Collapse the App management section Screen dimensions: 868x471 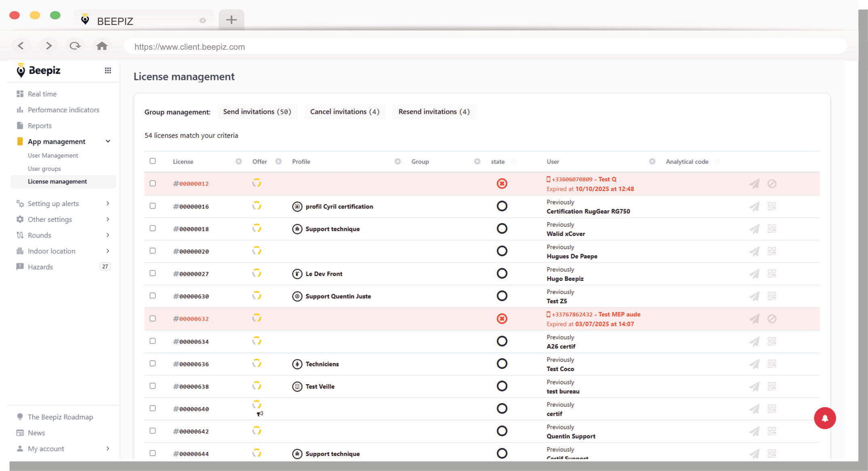108,141
